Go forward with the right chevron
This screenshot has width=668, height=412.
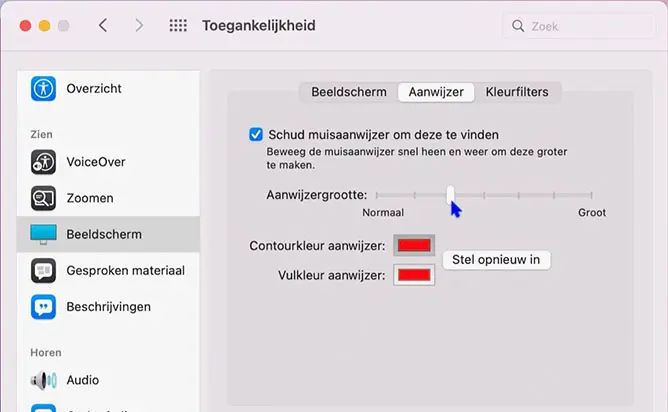(x=139, y=26)
